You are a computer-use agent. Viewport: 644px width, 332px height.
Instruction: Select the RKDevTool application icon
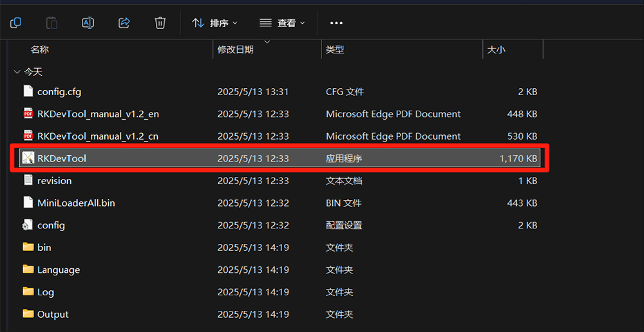pos(28,158)
